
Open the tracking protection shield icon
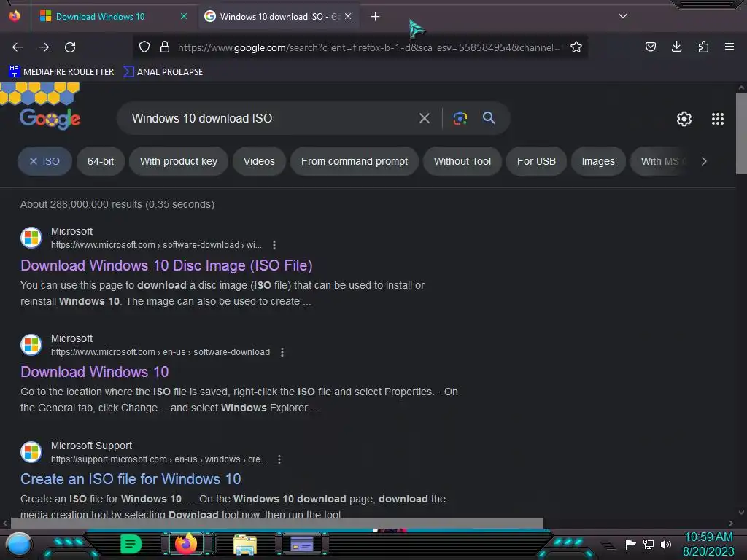144,47
